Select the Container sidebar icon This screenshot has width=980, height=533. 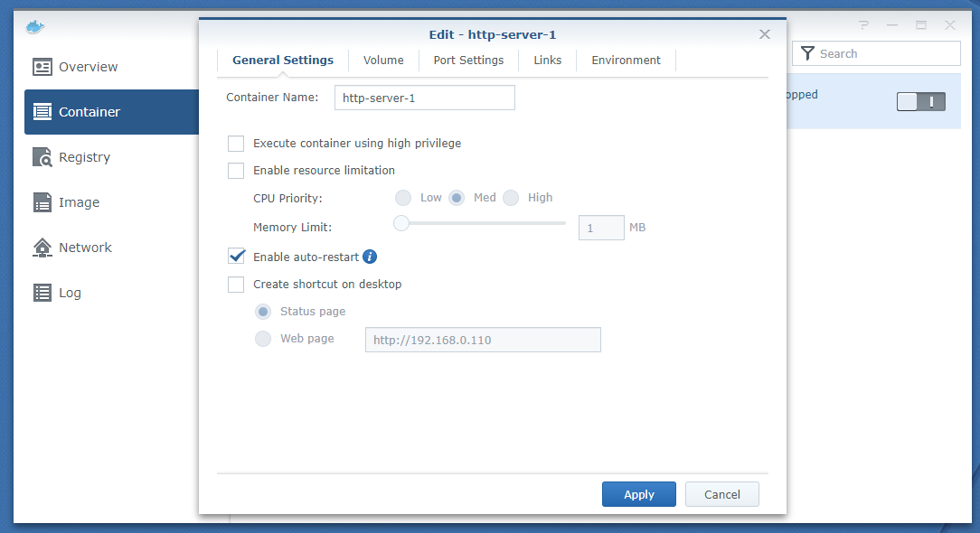point(42,112)
